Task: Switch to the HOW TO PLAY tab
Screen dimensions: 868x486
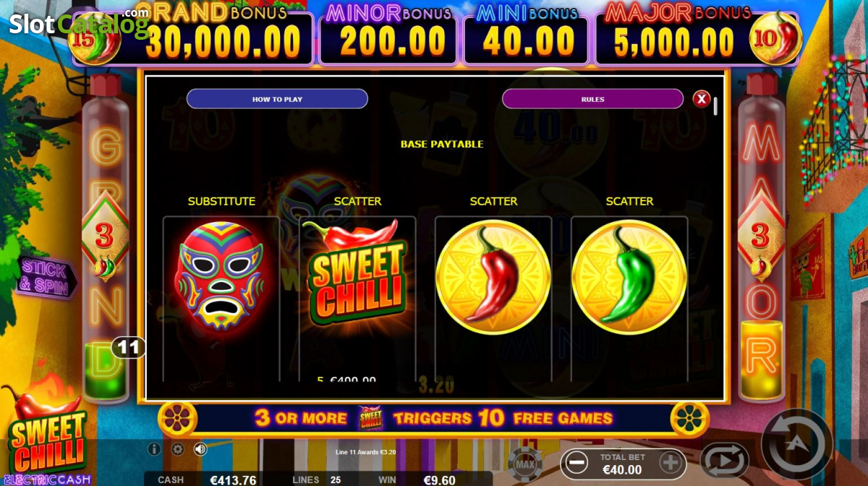Action: coord(277,99)
